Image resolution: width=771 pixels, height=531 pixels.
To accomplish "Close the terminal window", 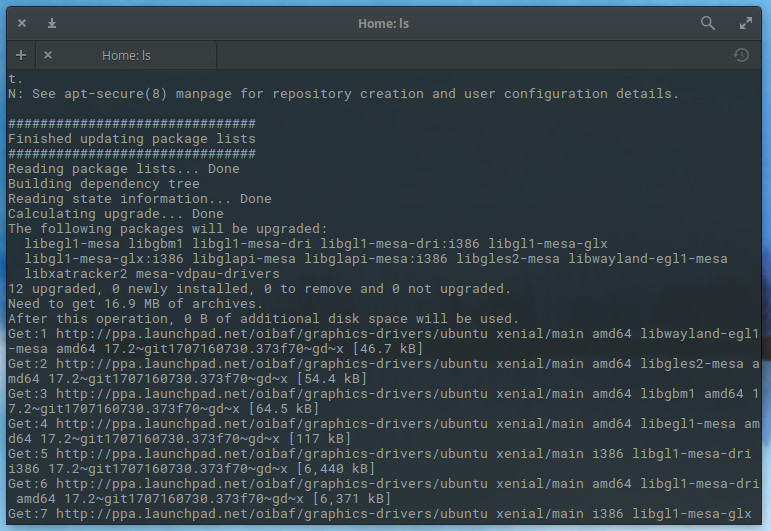I will pos(22,23).
